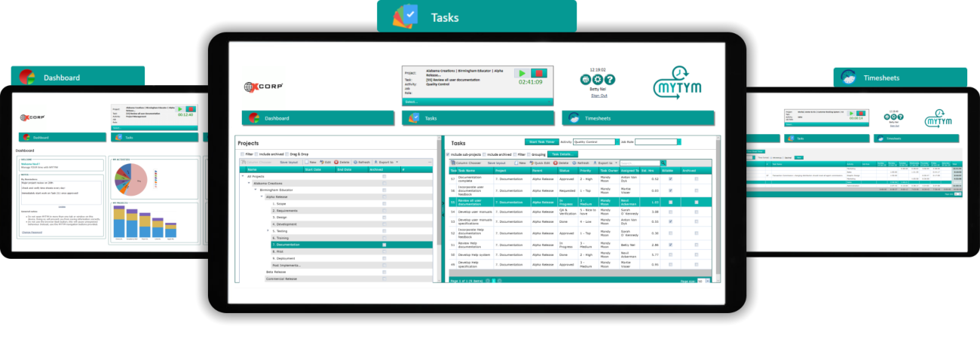Collapse the Alpha Release tree node
This screenshot has height=338, width=980.
pyautogui.click(x=261, y=196)
